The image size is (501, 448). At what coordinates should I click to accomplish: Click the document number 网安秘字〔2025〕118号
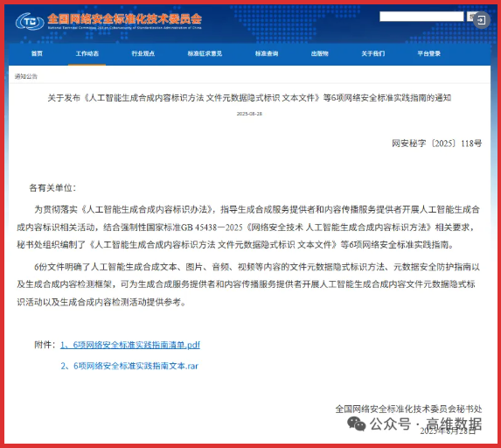coord(437,143)
